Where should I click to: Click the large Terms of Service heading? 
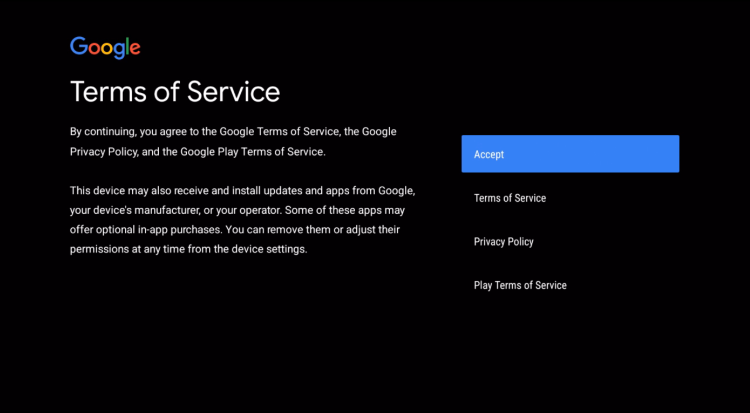click(x=175, y=92)
